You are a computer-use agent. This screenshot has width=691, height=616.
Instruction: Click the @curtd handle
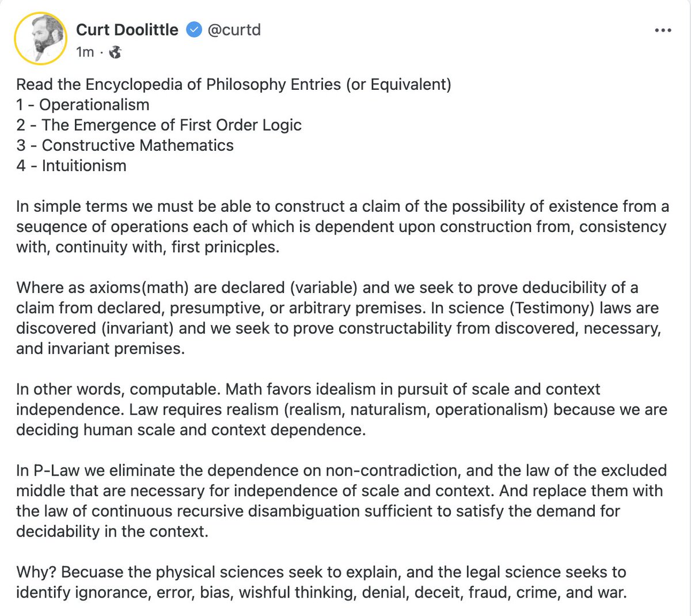tap(234, 30)
